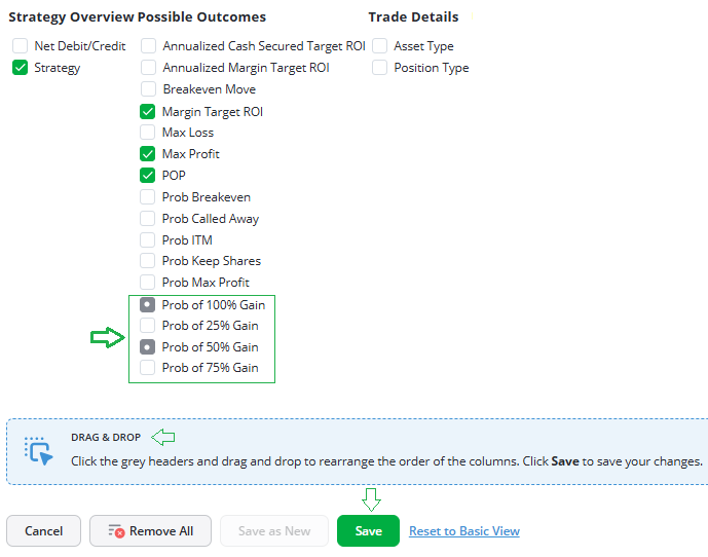Viewport: 708px width, 557px height.
Task: Check the Prob ITM option
Action: 148,240
